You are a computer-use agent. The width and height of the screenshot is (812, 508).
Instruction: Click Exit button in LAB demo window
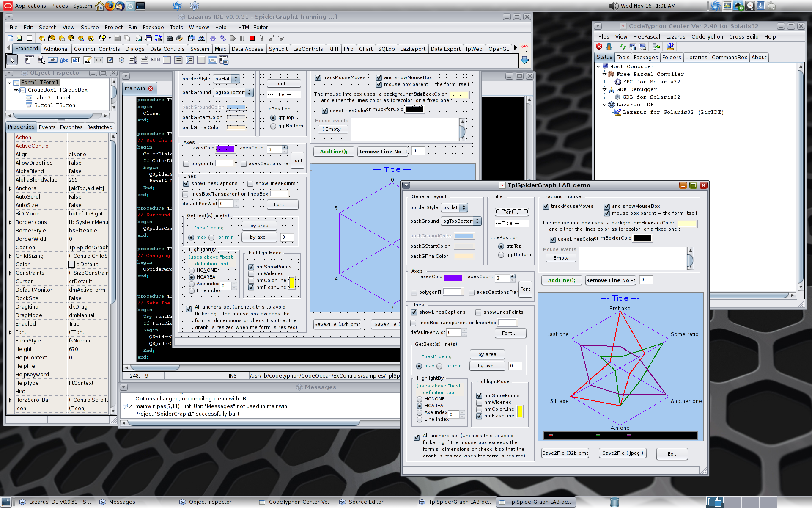point(672,454)
